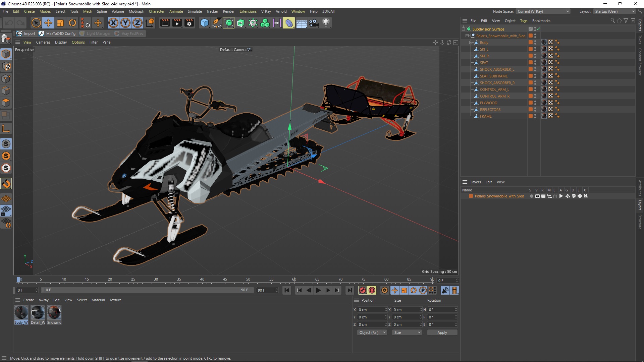Open Render to Picture Viewer icon
This screenshot has height=362, width=644.
pyautogui.click(x=177, y=23)
